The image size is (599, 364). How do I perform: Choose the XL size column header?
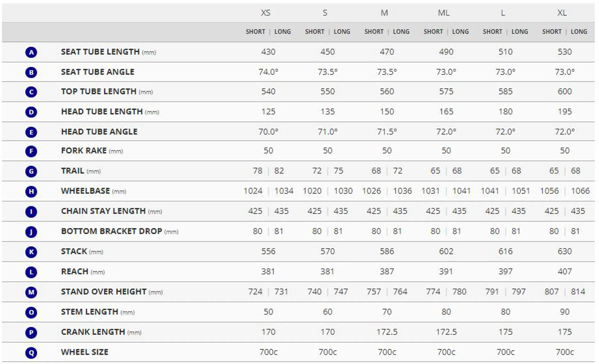pos(562,13)
